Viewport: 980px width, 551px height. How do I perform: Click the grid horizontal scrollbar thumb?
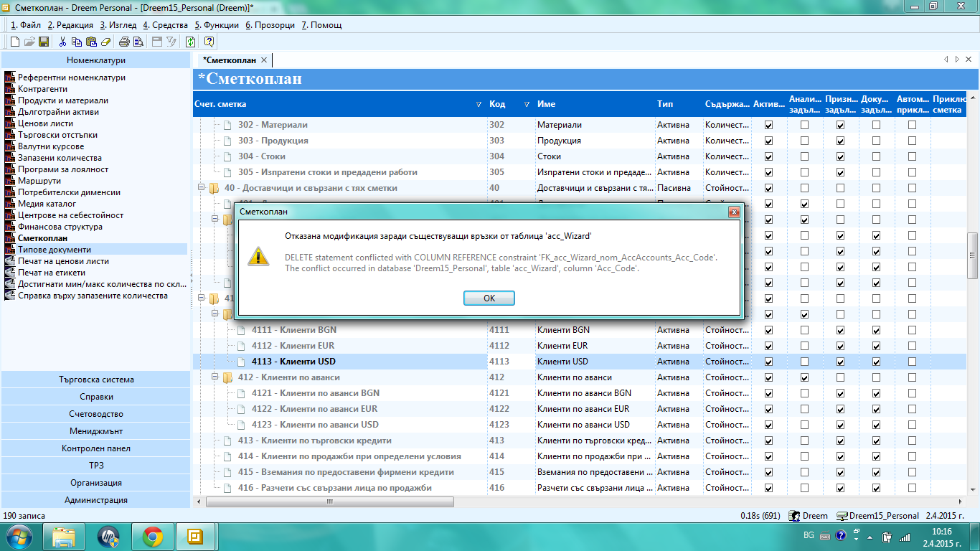331,501
